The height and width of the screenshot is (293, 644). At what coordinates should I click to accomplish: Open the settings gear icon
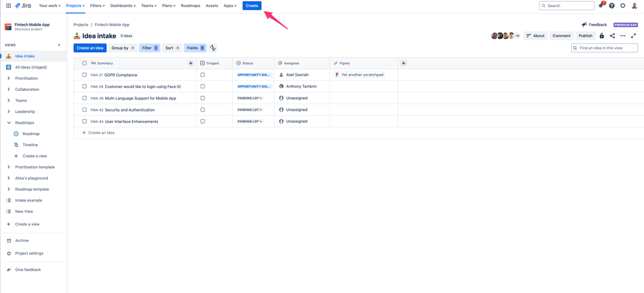(623, 6)
